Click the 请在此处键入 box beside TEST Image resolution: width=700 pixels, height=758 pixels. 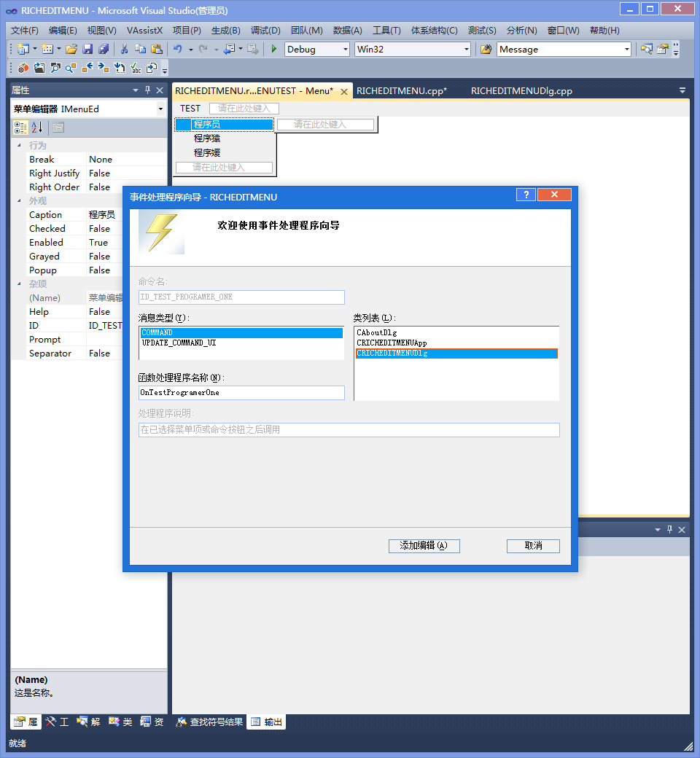pos(244,109)
